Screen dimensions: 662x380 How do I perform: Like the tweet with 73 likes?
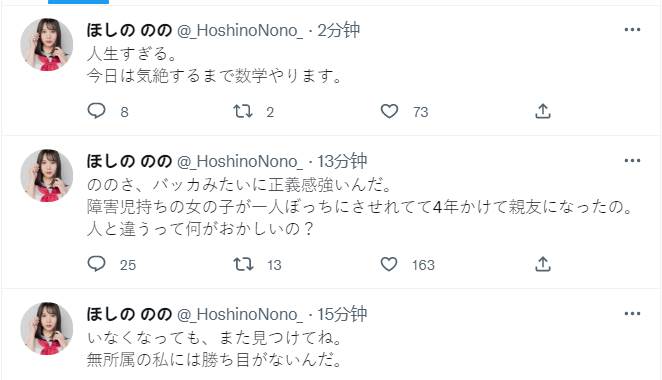click(389, 111)
